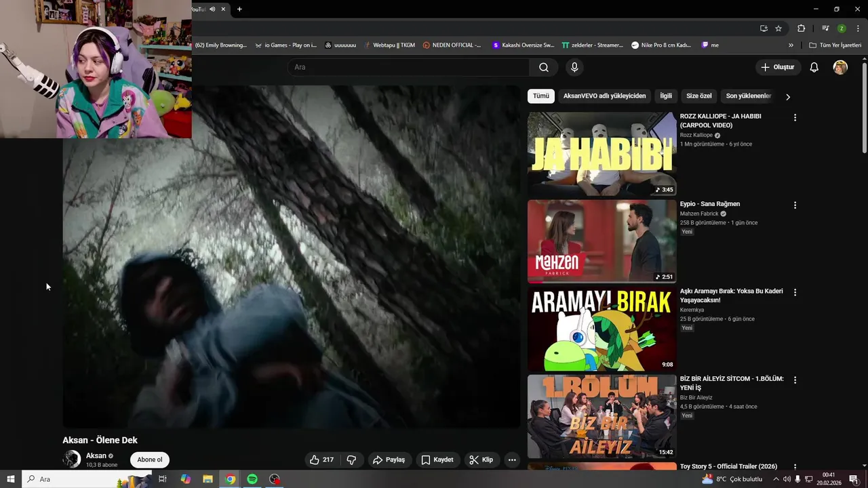Image resolution: width=868 pixels, height=488 pixels.
Task: Show more filter chips with right arrow
Action: [x=787, y=97]
